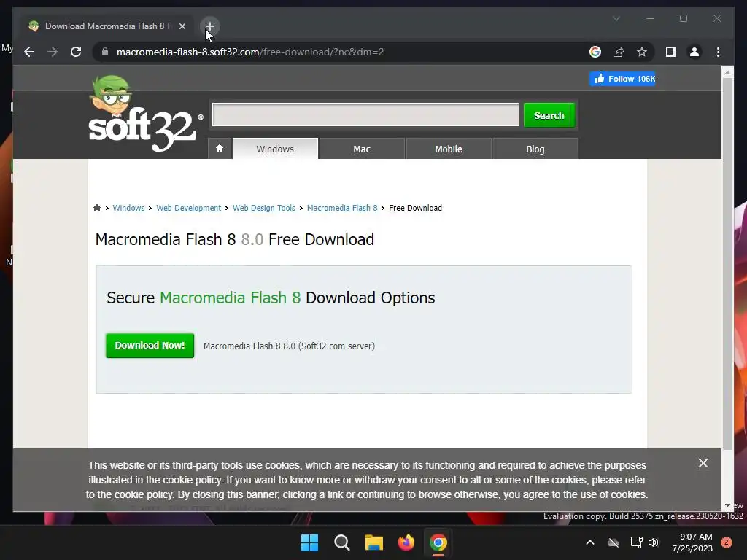This screenshot has width=747, height=560.
Task: Reload the current page
Action: [x=76, y=52]
